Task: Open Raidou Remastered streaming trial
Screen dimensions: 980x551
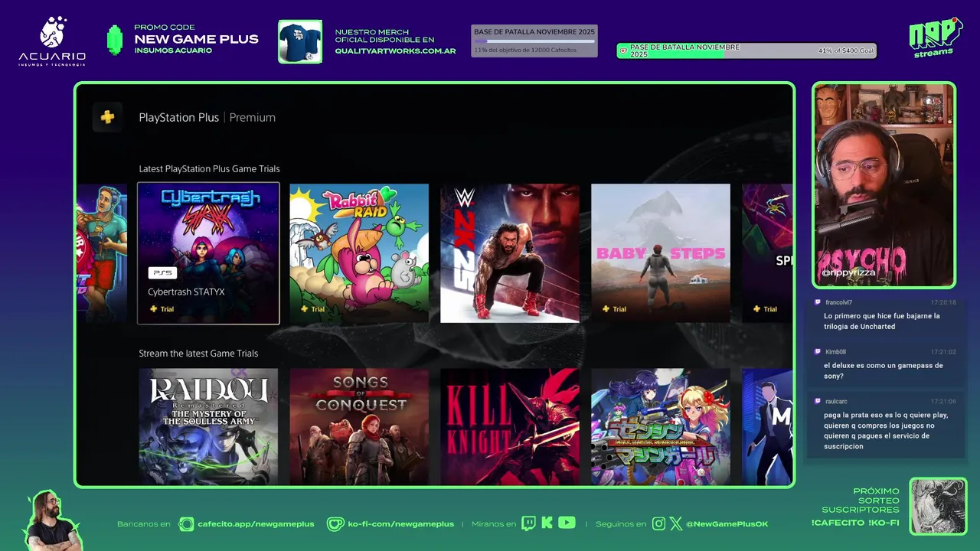Action: (x=208, y=426)
